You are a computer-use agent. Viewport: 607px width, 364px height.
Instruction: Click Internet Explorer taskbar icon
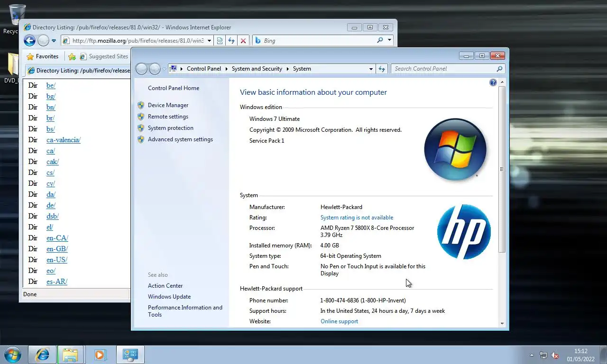42,355
